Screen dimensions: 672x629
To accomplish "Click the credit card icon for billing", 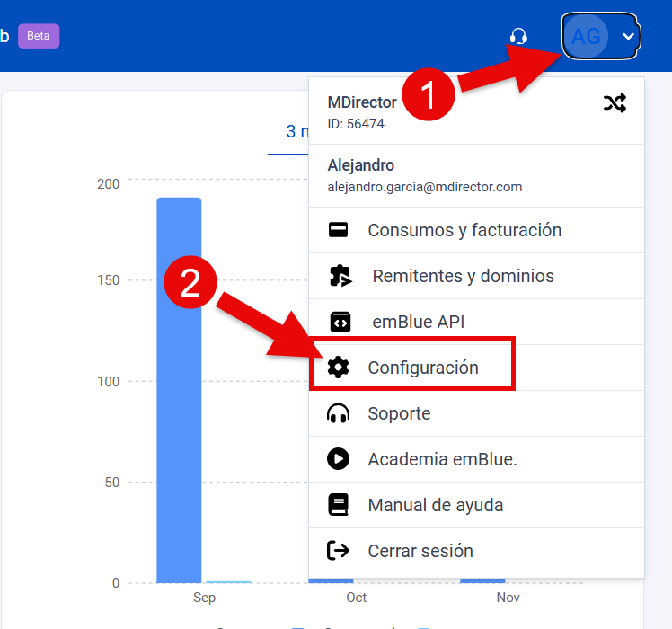I will click(339, 230).
